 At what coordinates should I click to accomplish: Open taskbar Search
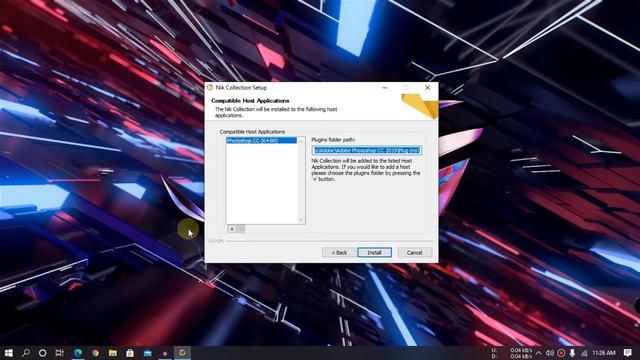pyautogui.click(x=26, y=353)
